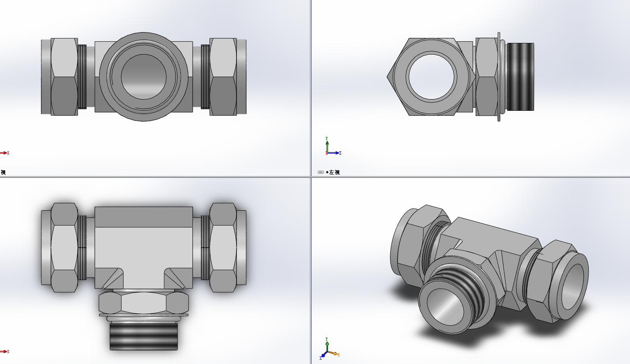This screenshot has height=364, width=630.
Task: Click the link-views chain icon beside *左视
Action: pyautogui.click(x=320, y=172)
